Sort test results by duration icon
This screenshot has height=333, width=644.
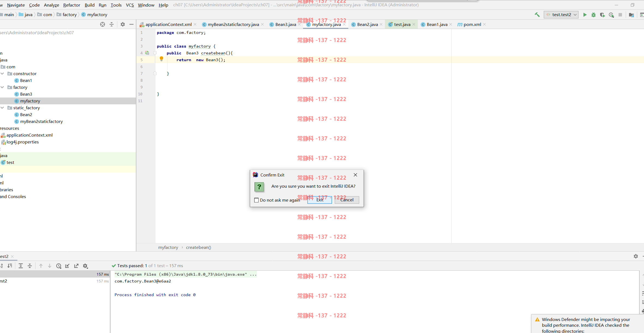[10, 266]
